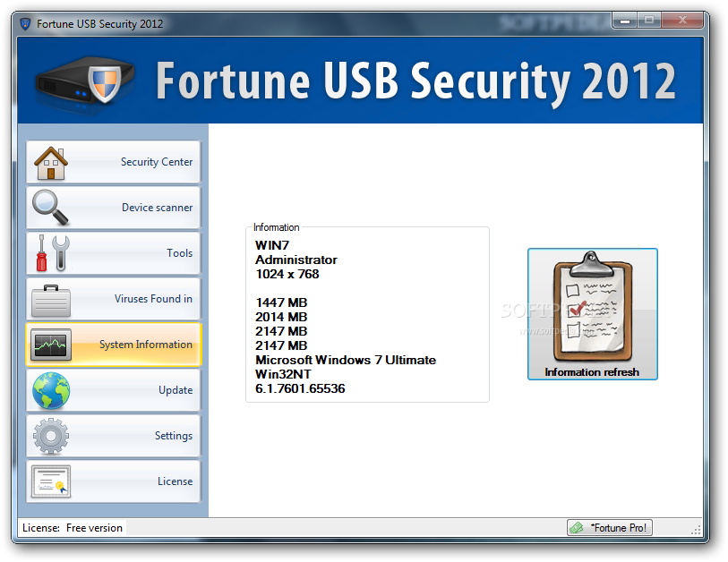Click the Information group box label
Image resolution: width=728 pixels, height=562 pixels.
point(277,227)
